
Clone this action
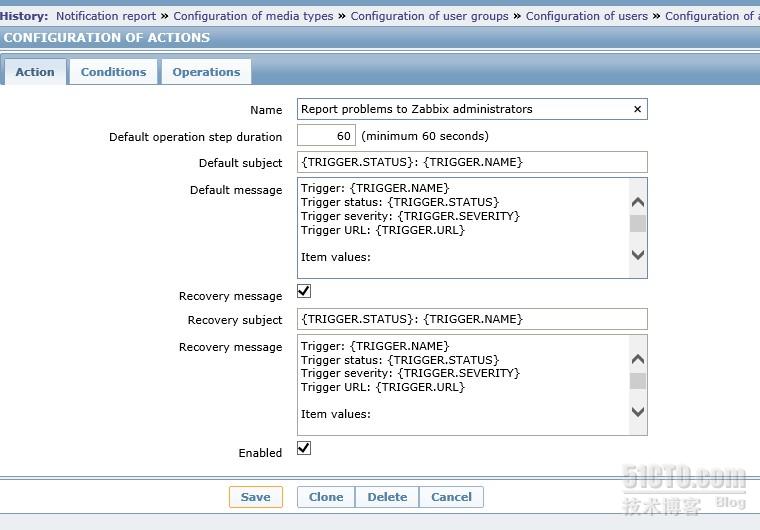[x=326, y=497]
